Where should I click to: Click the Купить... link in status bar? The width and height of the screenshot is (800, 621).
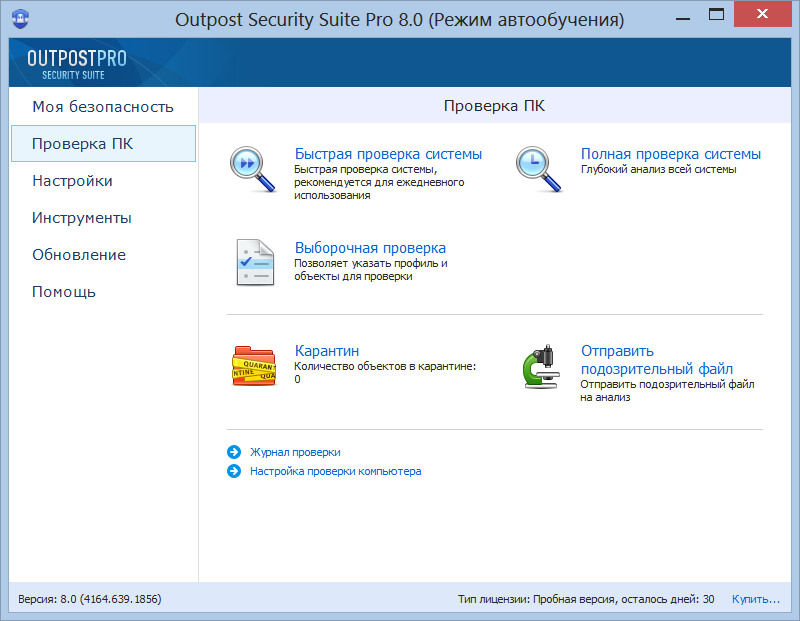(x=755, y=599)
